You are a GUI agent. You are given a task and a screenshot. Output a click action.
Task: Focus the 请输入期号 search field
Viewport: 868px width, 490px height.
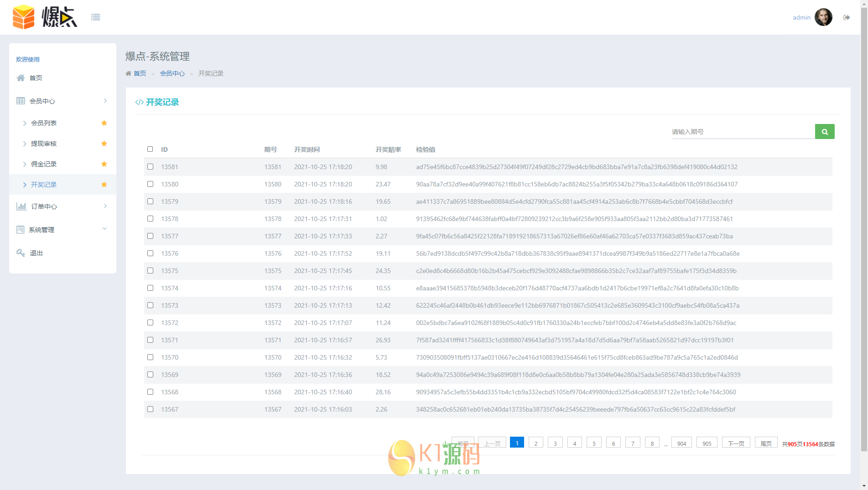743,132
